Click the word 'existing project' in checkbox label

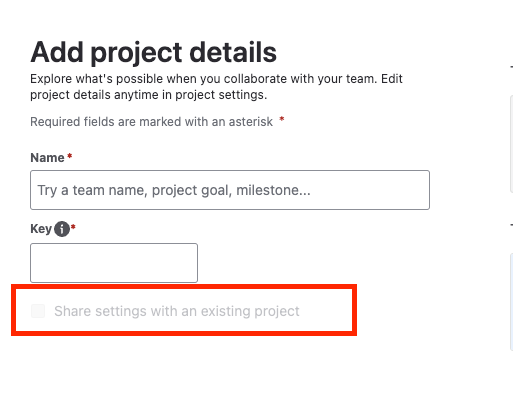click(250, 311)
